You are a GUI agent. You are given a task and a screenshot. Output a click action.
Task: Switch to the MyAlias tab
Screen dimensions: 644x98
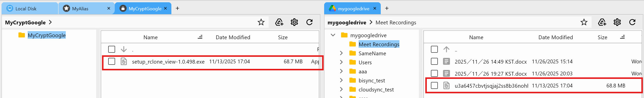click(x=86, y=9)
